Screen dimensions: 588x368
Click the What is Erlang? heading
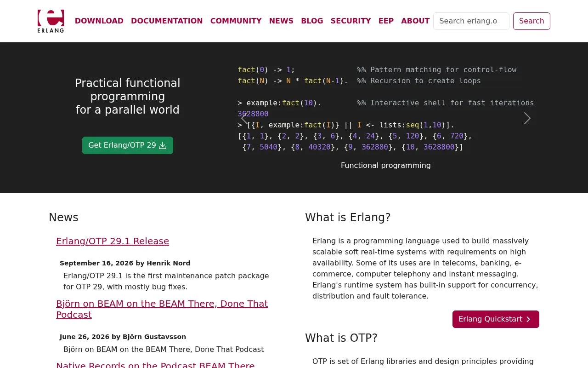pos(348,218)
